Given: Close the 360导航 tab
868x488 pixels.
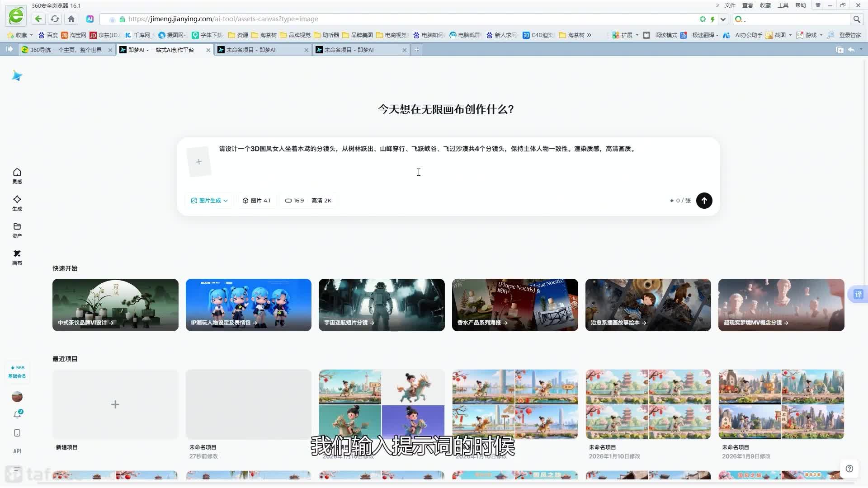Looking at the screenshot, I should tap(110, 50).
